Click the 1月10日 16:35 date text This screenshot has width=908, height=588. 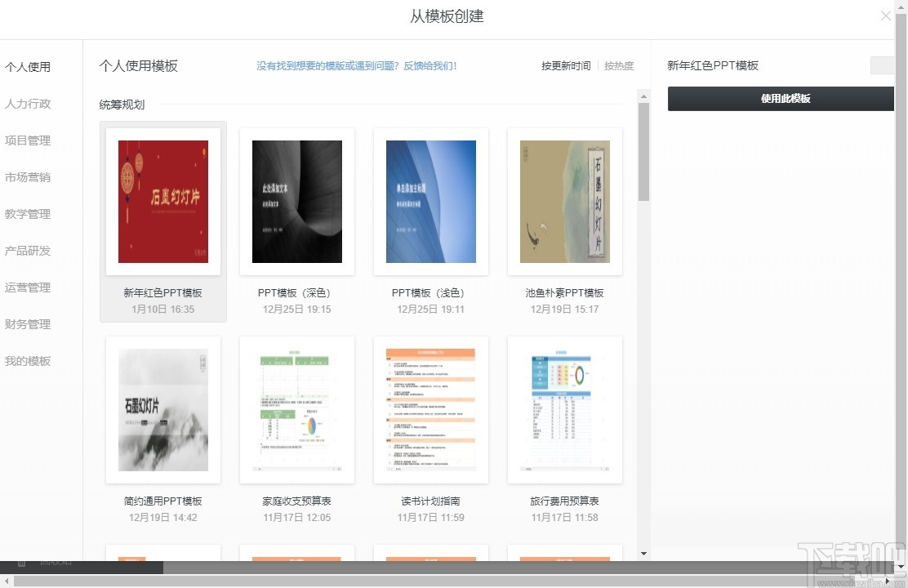162,310
